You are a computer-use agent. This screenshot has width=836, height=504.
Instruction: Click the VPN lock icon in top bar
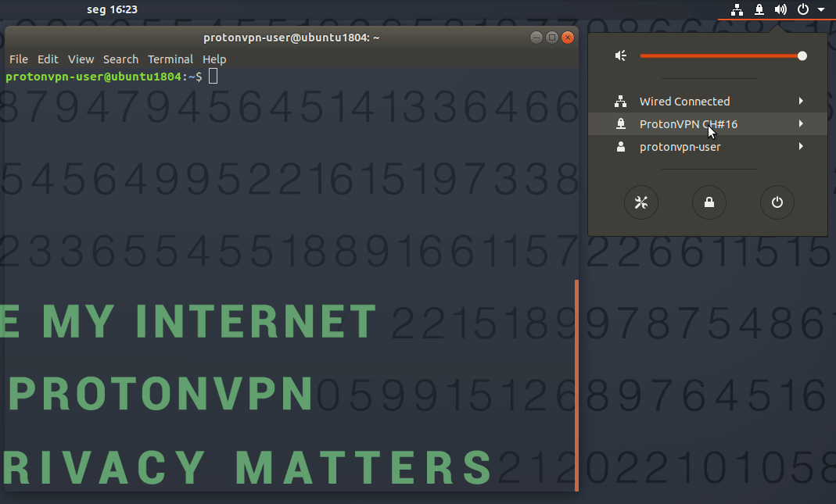click(x=759, y=9)
